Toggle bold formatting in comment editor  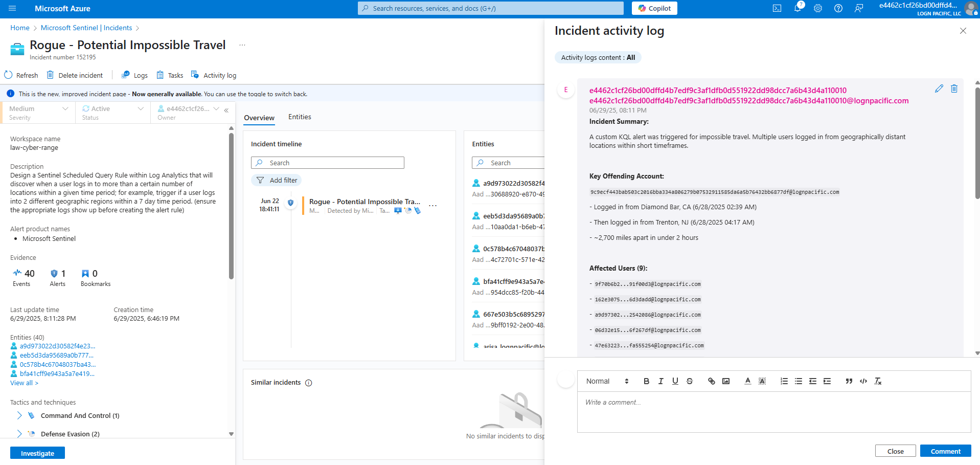pos(646,381)
